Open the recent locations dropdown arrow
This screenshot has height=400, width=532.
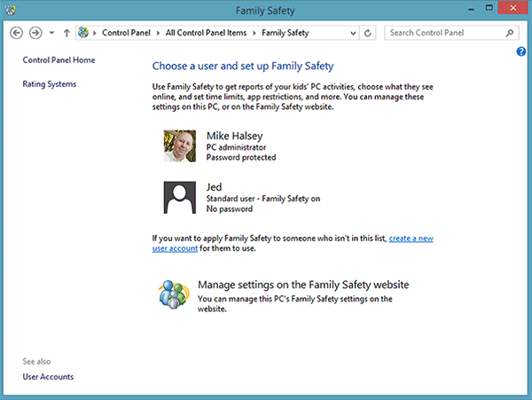tap(52, 33)
